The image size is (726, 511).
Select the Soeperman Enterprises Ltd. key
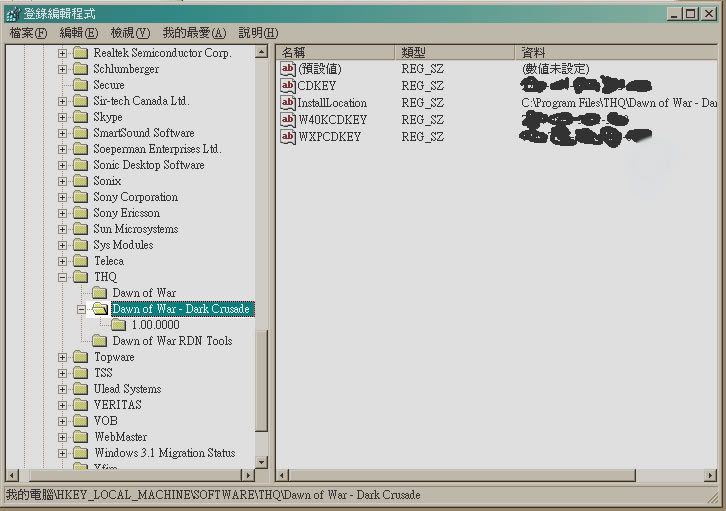(x=157, y=149)
